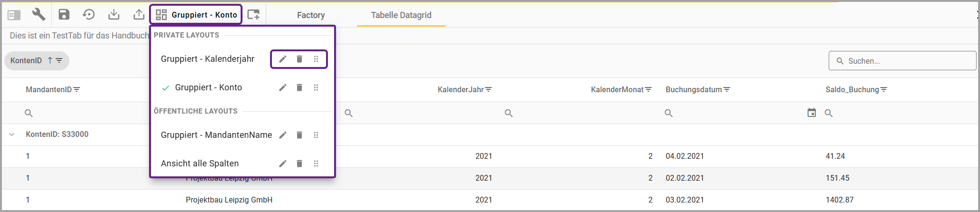This screenshot has height=212, width=980.
Task: Select the Ansicht alle Spalten layout
Action: click(x=200, y=164)
